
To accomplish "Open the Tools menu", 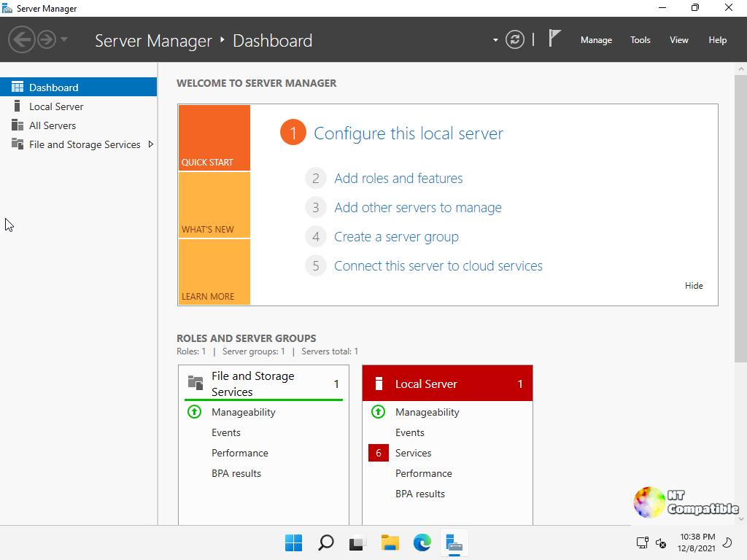I will (x=640, y=40).
